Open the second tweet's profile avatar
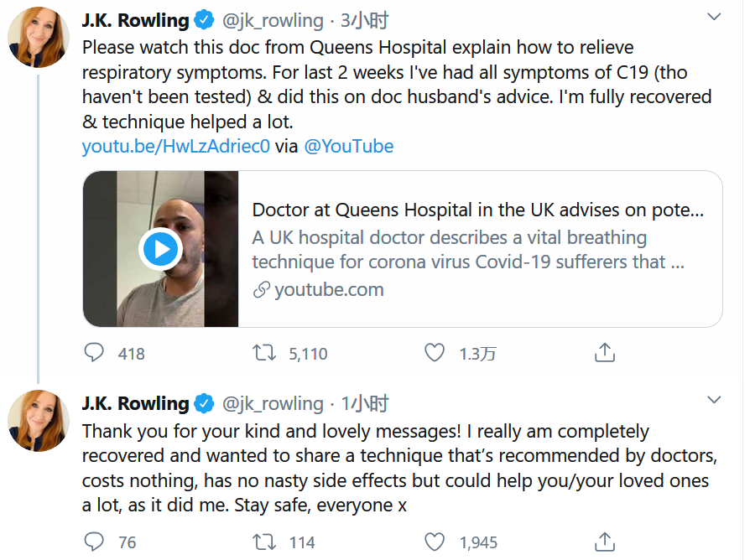The image size is (750, 560). pyautogui.click(x=39, y=421)
